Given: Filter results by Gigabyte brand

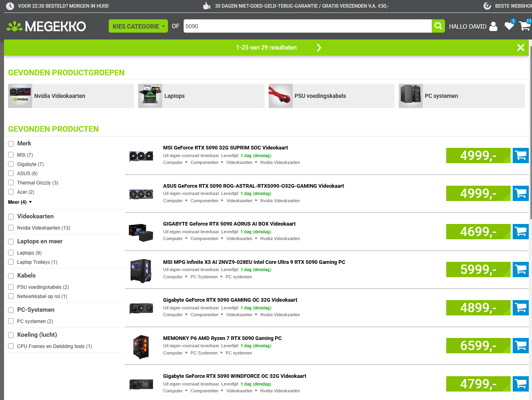Looking at the screenshot, I should [11, 164].
